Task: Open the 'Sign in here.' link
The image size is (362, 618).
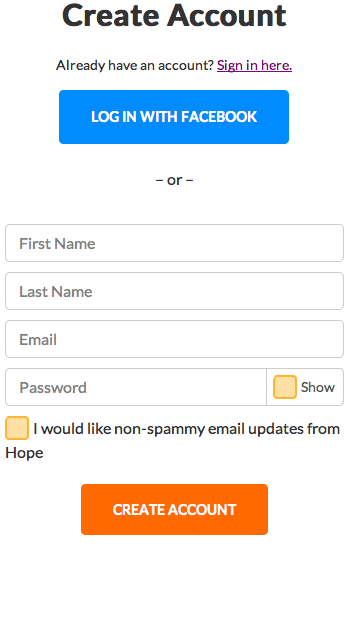Action: 254,65
